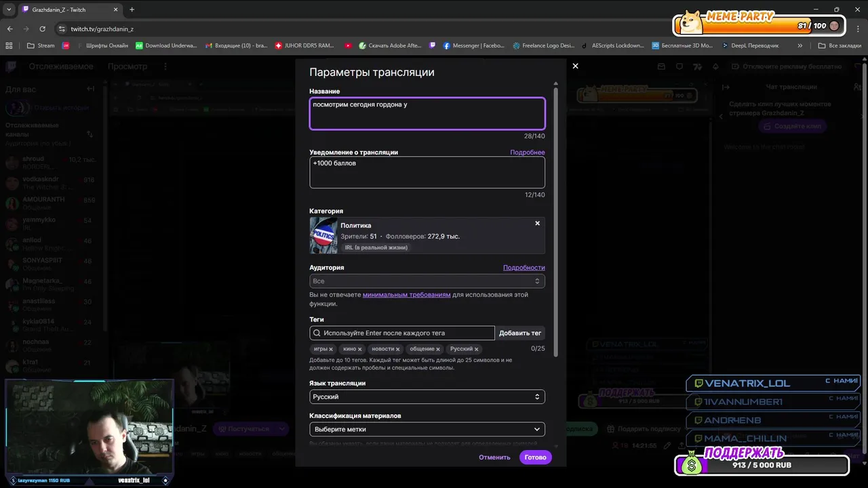
Task: Open the Gmail 'Входящие (10)' bookmark
Action: point(236,45)
